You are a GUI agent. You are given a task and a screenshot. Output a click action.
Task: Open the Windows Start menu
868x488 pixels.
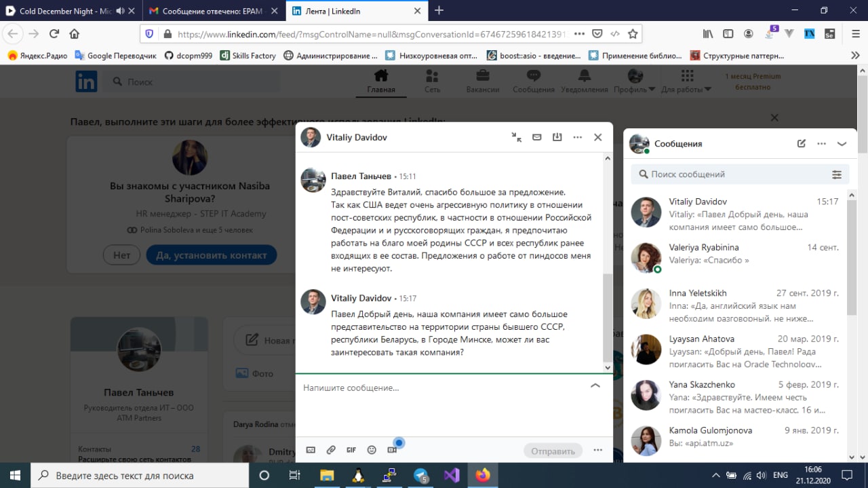[x=15, y=475]
